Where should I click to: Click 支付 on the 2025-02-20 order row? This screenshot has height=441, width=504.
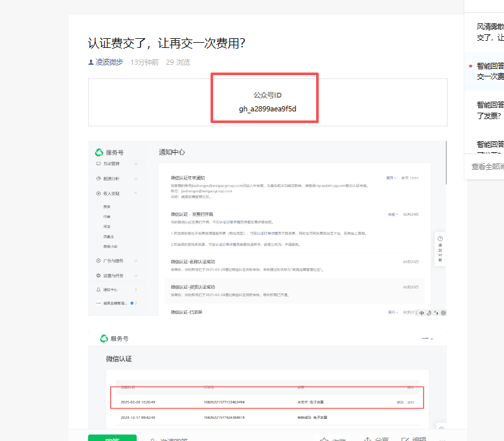(411, 402)
